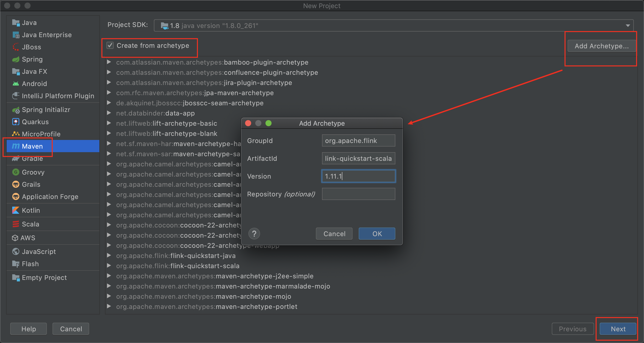The height and width of the screenshot is (343, 644).
Task: Click the IntelliJ Platform Plugin icon
Action: pos(16,96)
